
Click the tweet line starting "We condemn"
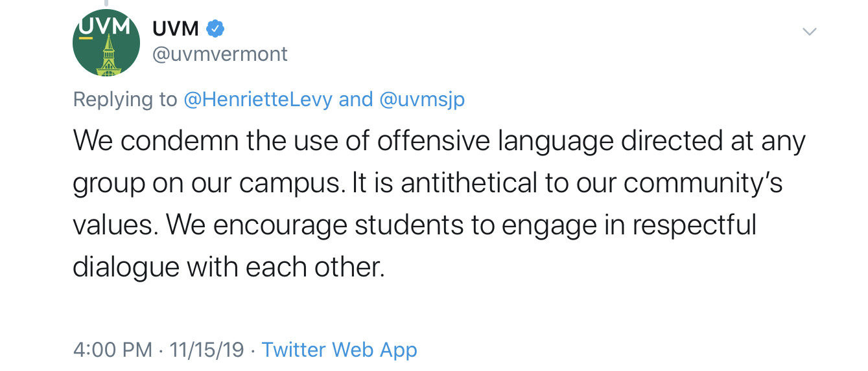click(439, 142)
